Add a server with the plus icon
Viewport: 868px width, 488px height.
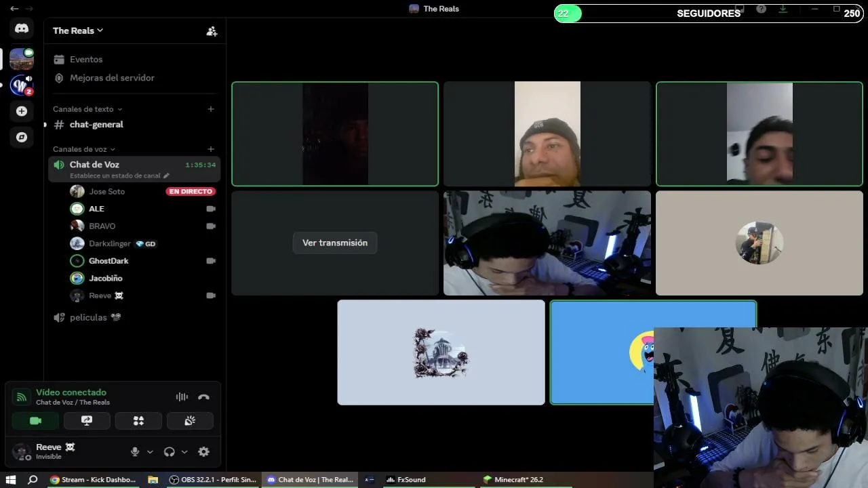point(22,111)
